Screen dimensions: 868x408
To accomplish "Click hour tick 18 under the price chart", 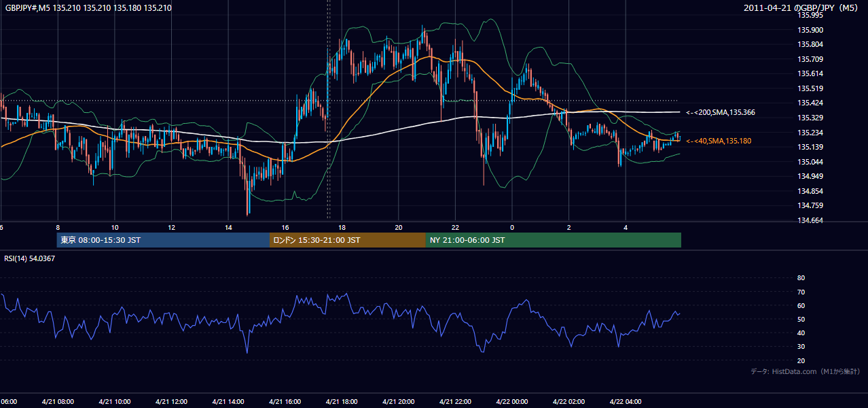I will point(342,227).
